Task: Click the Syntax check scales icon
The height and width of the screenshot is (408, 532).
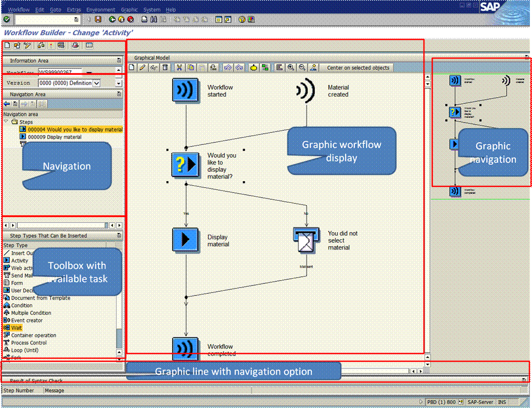Action: (41, 45)
